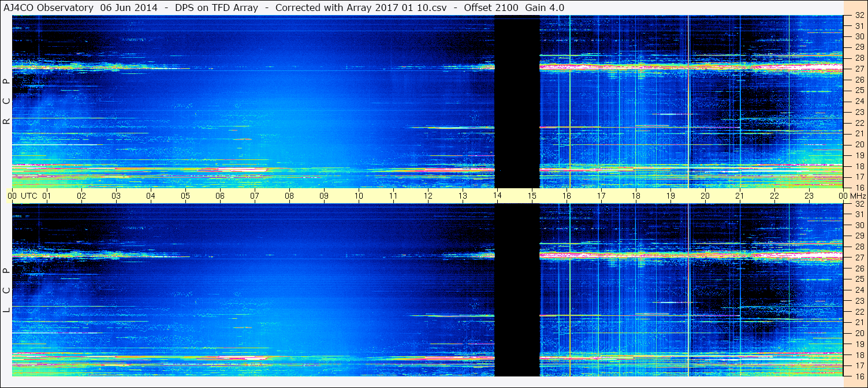The width and height of the screenshot is (868, 388).
Task: Click the R C P panel label
Action: coord(6,102)
